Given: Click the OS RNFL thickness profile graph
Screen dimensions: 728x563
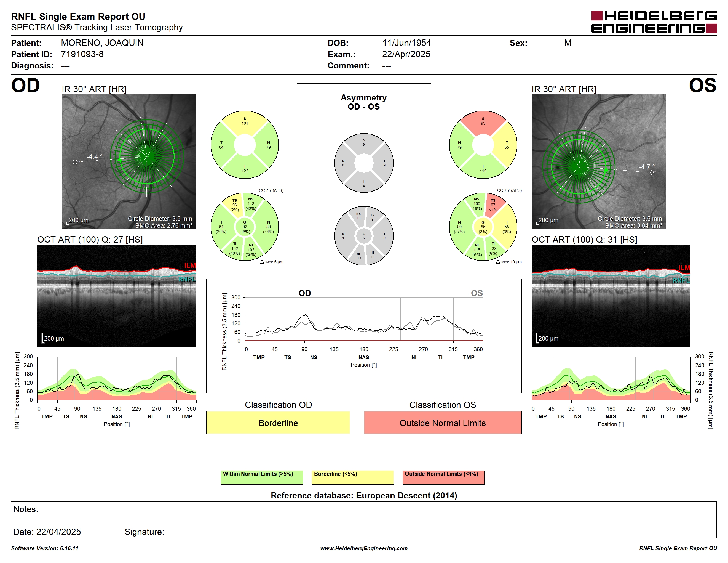Looking at the screenshot, I should 611,378.
